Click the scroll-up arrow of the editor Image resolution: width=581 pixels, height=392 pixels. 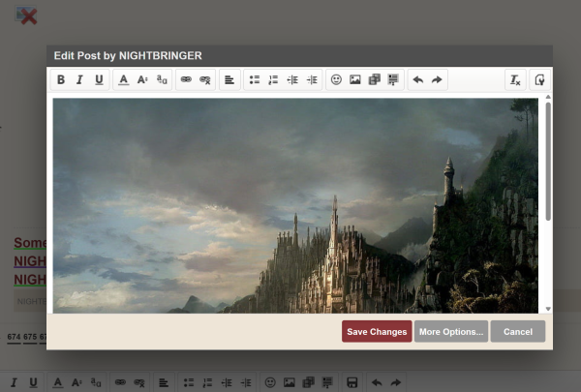(x=548, y=97)
